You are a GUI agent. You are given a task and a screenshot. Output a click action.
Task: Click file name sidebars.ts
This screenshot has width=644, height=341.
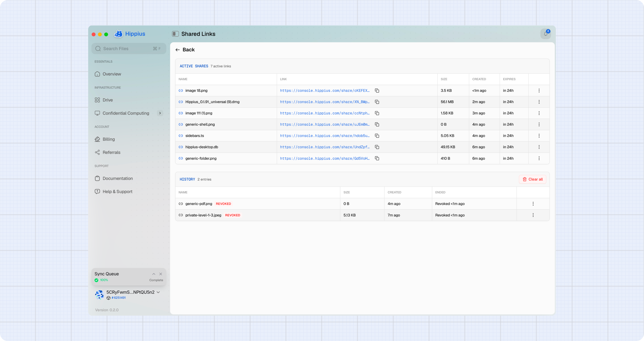[x=195, y=135]
